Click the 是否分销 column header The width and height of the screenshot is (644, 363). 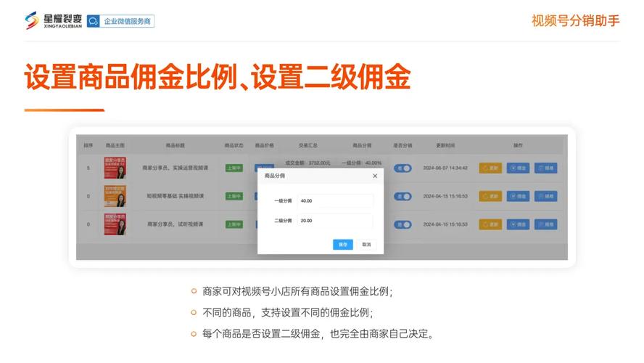(402, 145)
